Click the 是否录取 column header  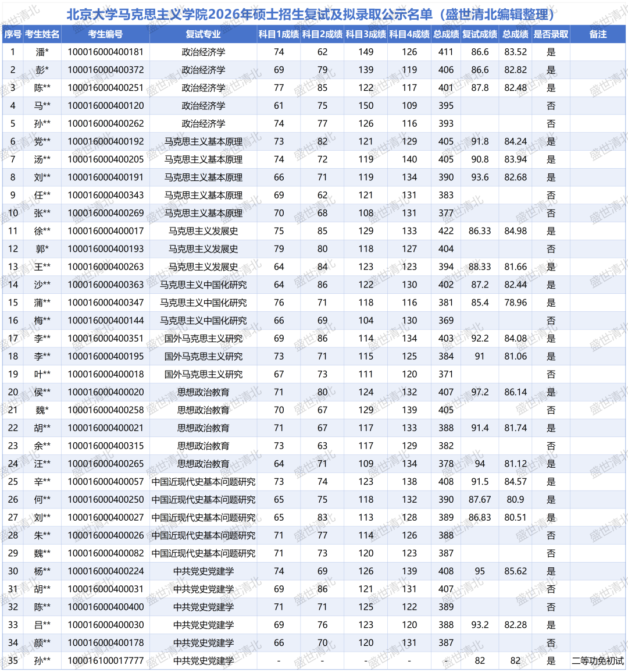pos(551,34)
